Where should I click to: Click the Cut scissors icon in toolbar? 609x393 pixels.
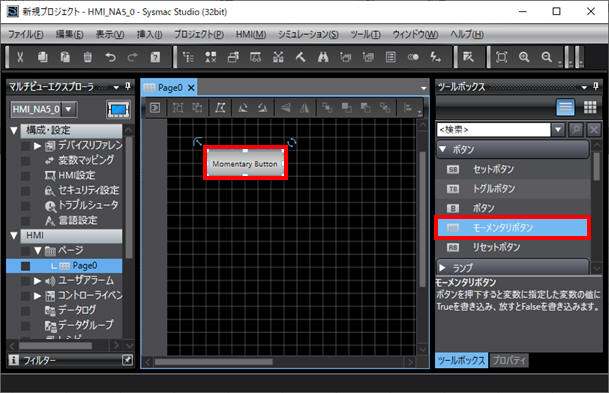tap(20, 57)
